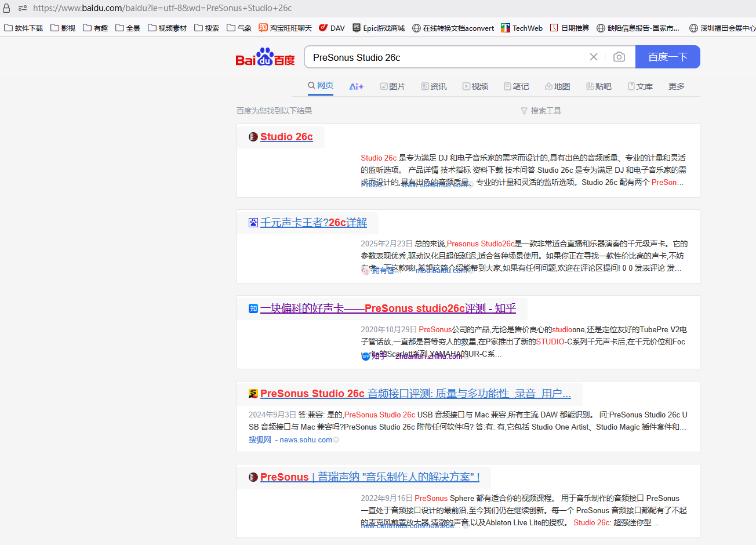Click the Baidu logo
The image size is (756, 545).
click(x=265, y=57)
